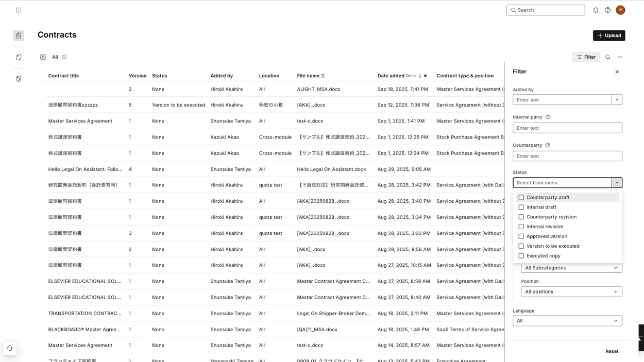Close the Filter panel
The image size is (644, 362).
(x=617, y=72)
